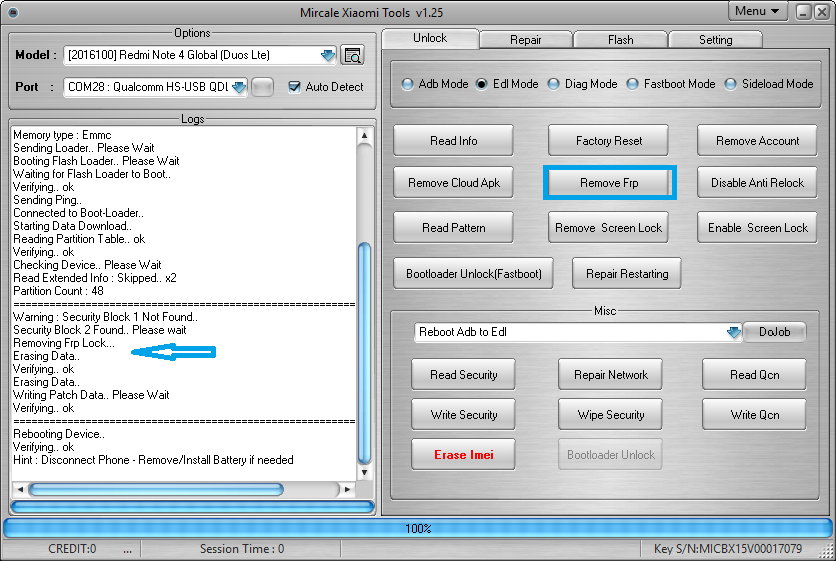Switch to the Setting tab

tap(716, 40)
